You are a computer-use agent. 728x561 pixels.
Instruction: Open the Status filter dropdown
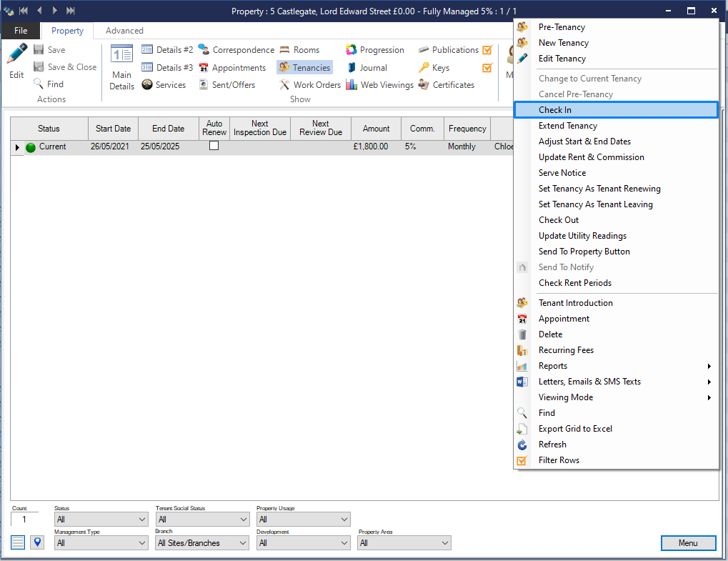click(101, 520)
